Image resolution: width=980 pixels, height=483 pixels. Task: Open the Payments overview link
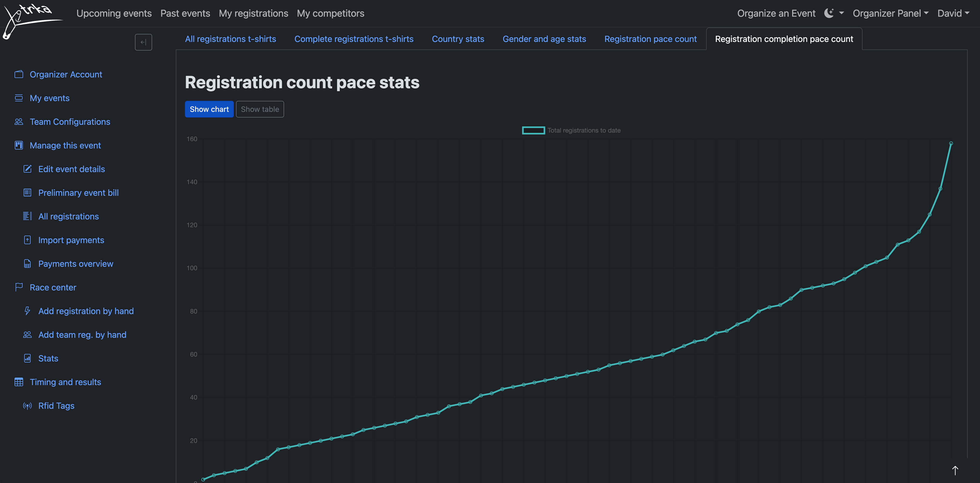pos(76,263)
